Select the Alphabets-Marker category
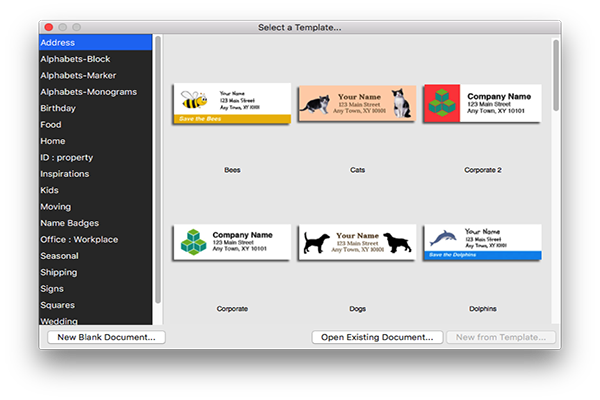This screenshot has height=400, width=600. 95,75
